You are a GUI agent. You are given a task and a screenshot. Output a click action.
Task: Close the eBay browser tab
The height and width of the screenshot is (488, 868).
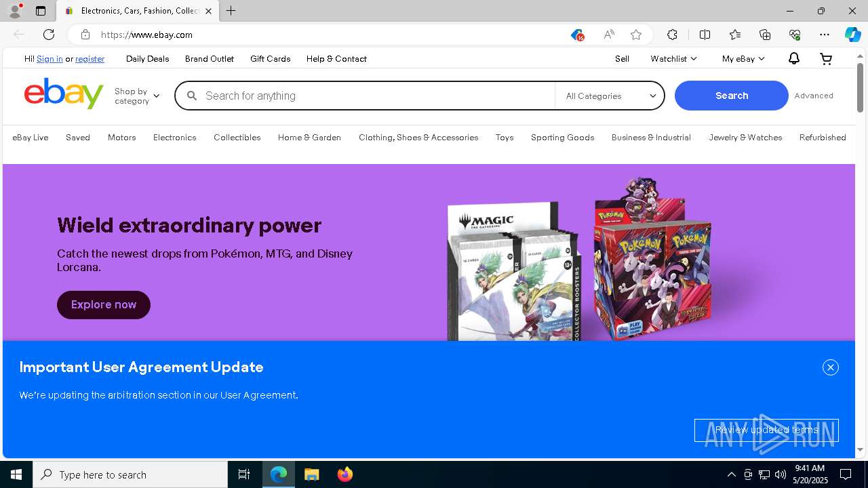coord(208,11)
